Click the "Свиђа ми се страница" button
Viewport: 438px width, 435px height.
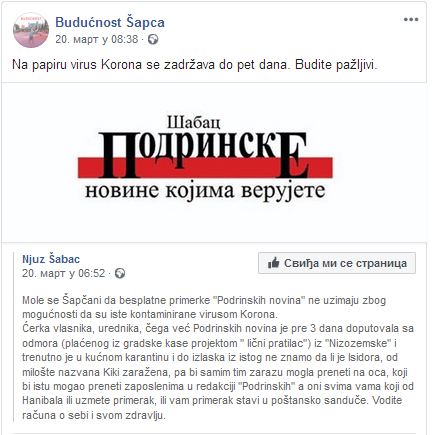(337, 263)
